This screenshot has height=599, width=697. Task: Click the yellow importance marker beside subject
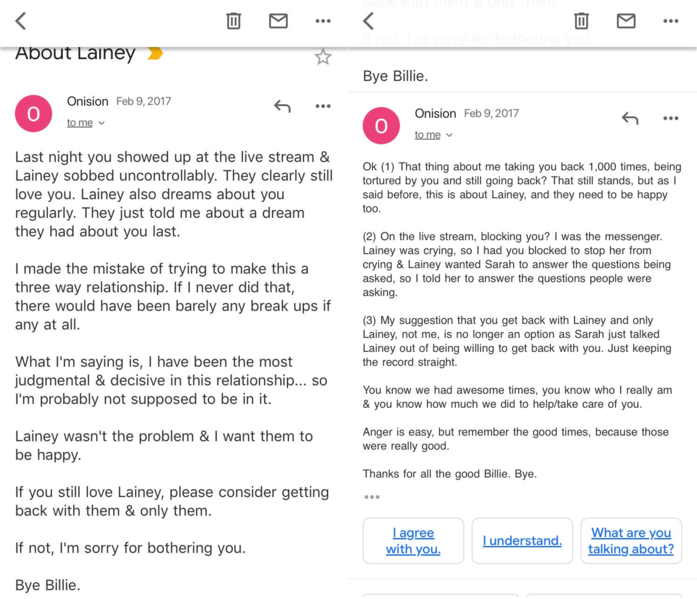click(155, 53)
